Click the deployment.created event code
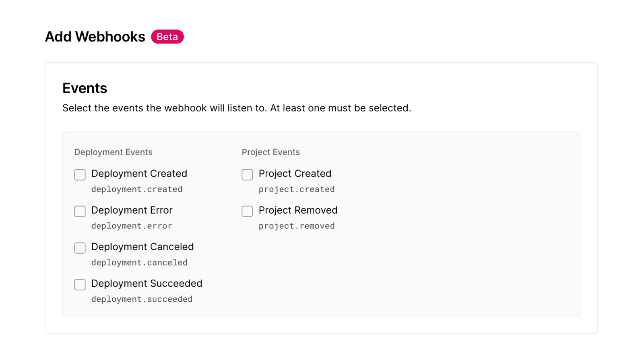Image resolution: width=644 pixels, height=362 pixels. click(136, 189)
